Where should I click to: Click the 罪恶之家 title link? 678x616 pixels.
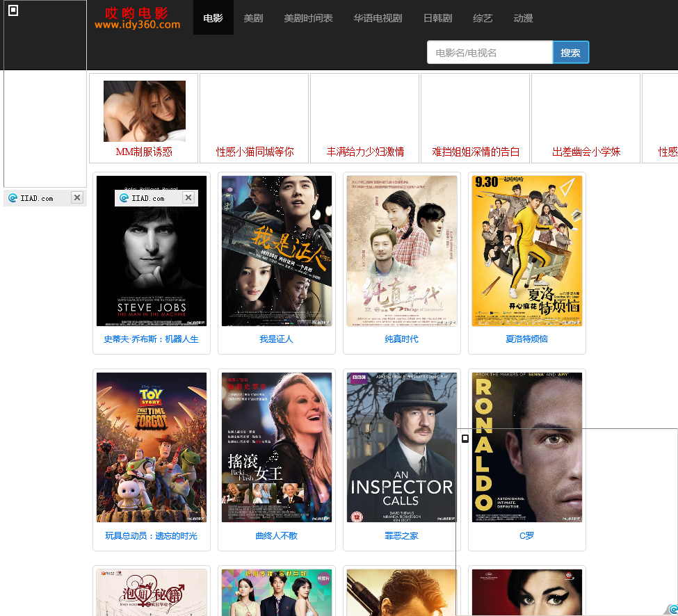tap(402, 535)
